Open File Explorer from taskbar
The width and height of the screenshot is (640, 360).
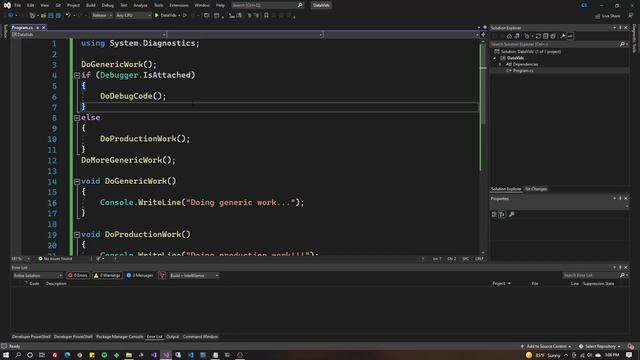[129, 355]
